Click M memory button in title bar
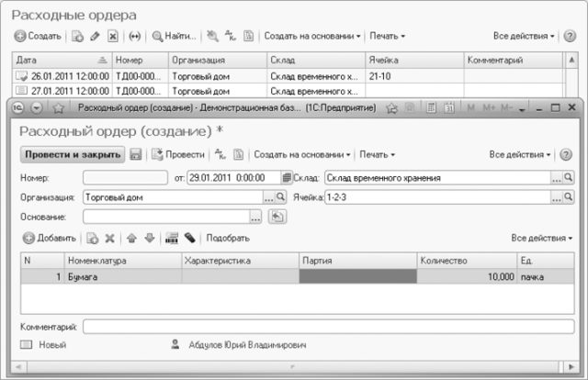588x380 pixels. pos(471,107)
